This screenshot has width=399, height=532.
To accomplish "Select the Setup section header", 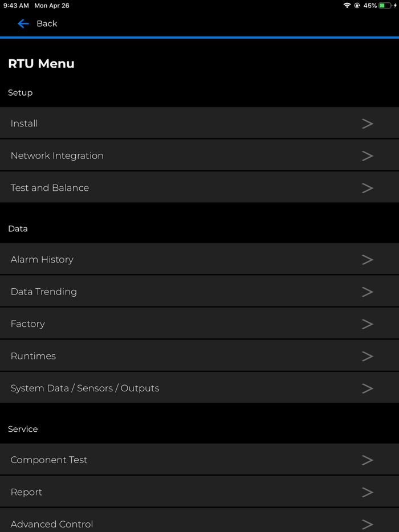I will tap(20, 92).
